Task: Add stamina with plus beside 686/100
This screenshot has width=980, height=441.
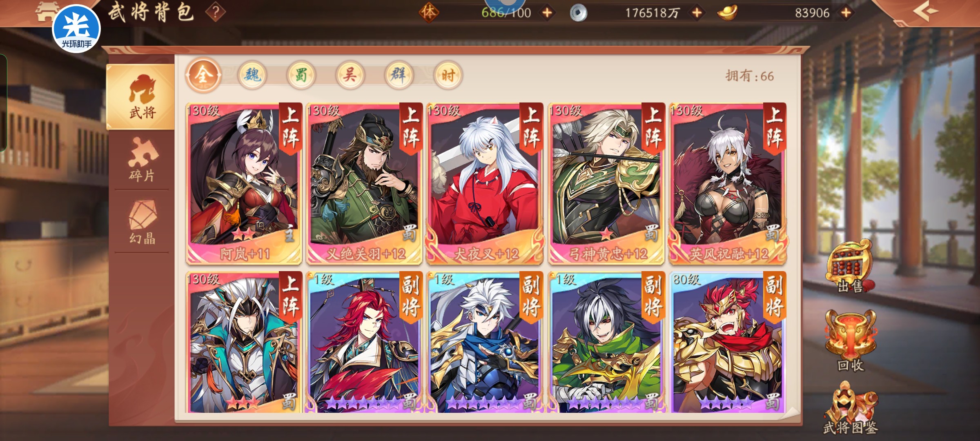Action: (x=547, y=13)
